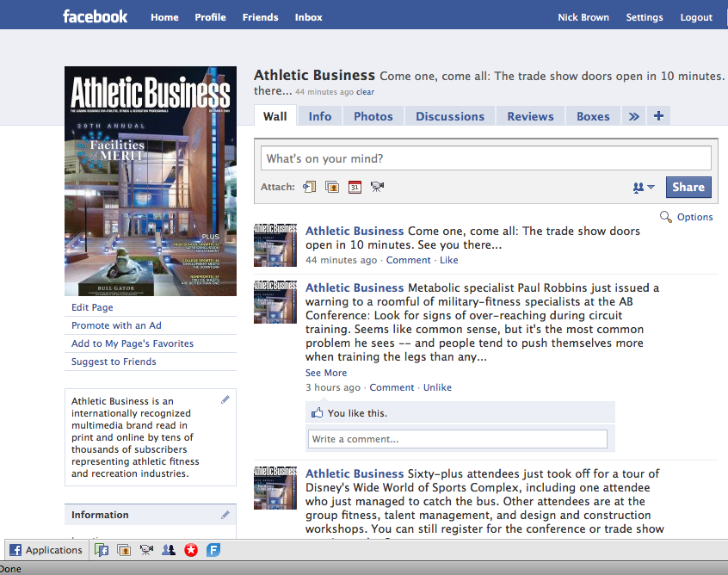Open Applications menu in bottom bar
The height and width of the screenshot is (575, 728).
[46, 550]
